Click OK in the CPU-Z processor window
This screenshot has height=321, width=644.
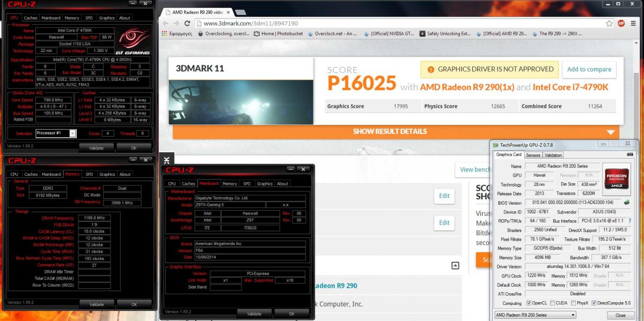click(134, 147)
